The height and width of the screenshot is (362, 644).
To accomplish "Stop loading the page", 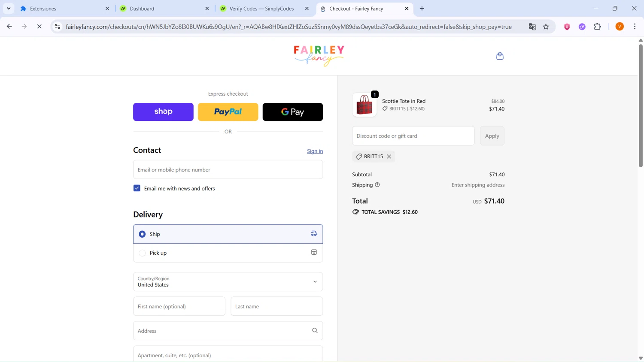I will (x=39, y=27).
